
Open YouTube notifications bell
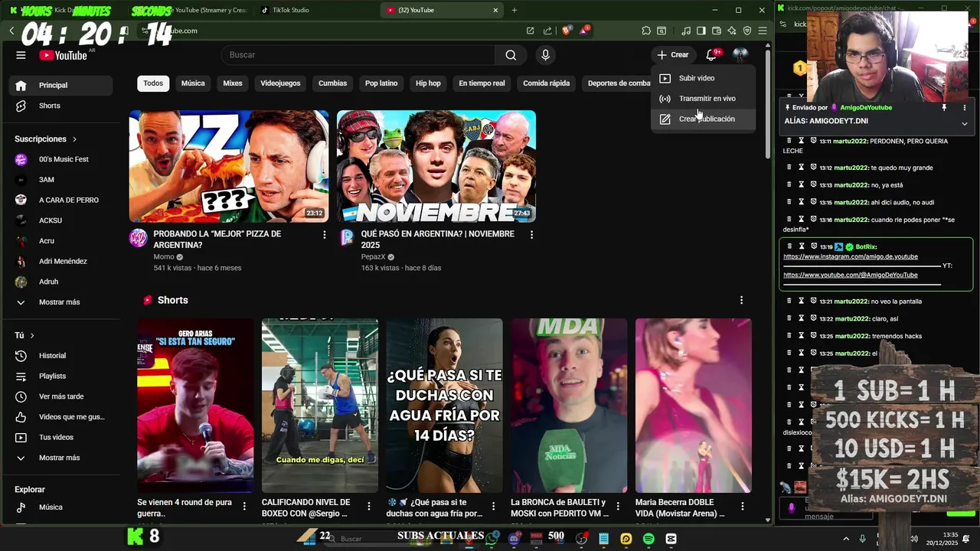coord(711,55)
